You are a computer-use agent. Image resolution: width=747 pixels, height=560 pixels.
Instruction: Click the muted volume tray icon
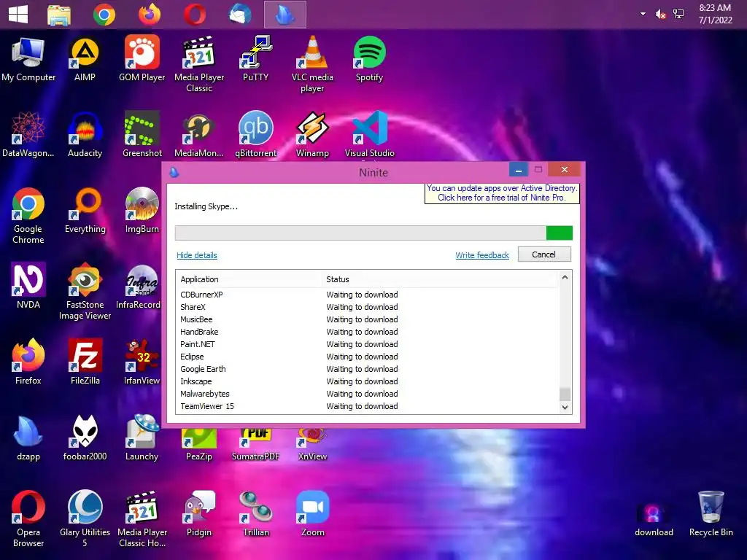660,15
